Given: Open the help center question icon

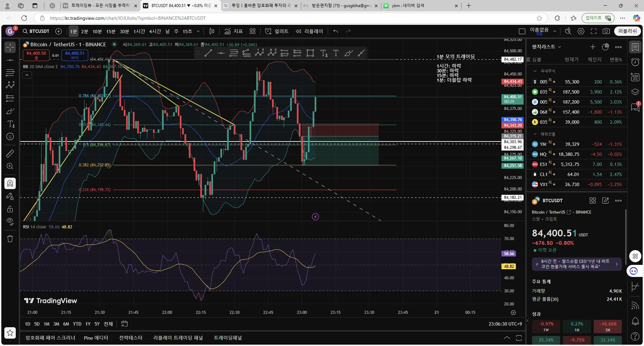Looking at the screenshot, I should [635, 336].
